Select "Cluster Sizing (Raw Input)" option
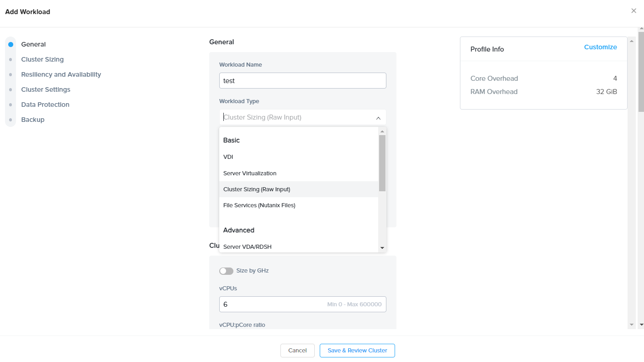 point(255,189)
